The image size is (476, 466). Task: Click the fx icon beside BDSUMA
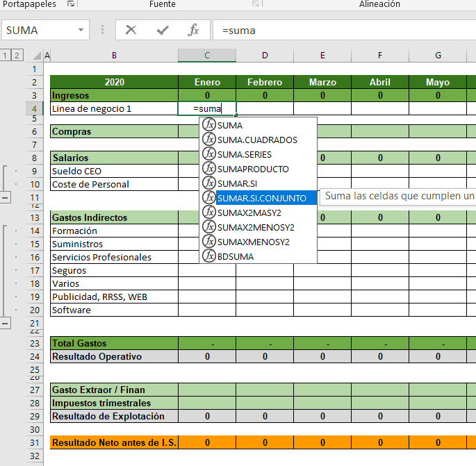click(x=209, y=256)
